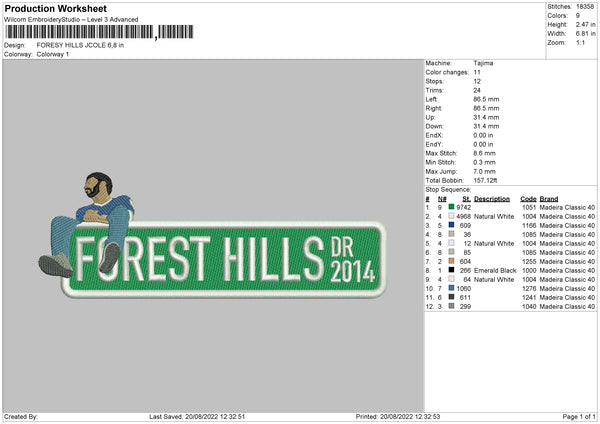Click the 'Colorway 1' value

click(53, 54)
